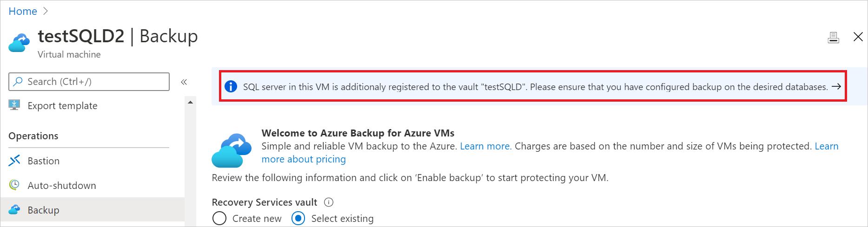Open the Auto-shutdown menu item
The width and height of the screenshot is (868, 227).
[x=62, y=186]
